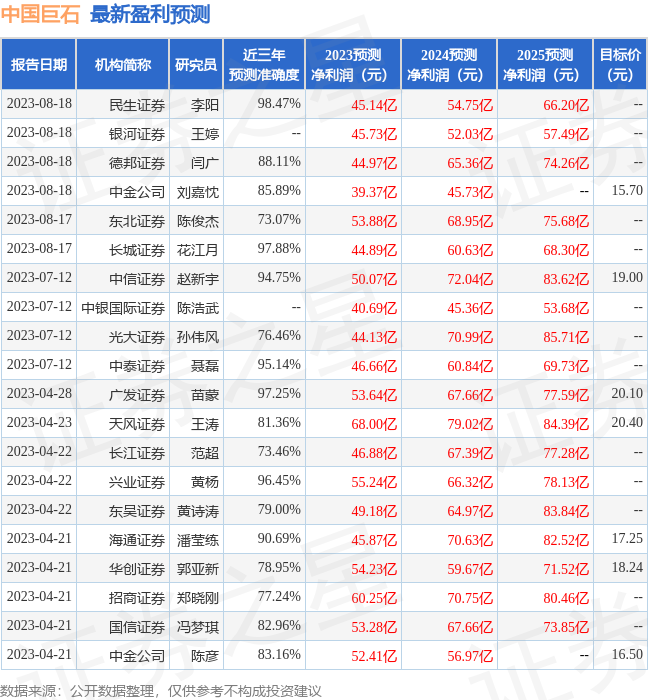Click the 研究员 column header
Viewport: 648px width, 700px height.
(x=196, y=65)
